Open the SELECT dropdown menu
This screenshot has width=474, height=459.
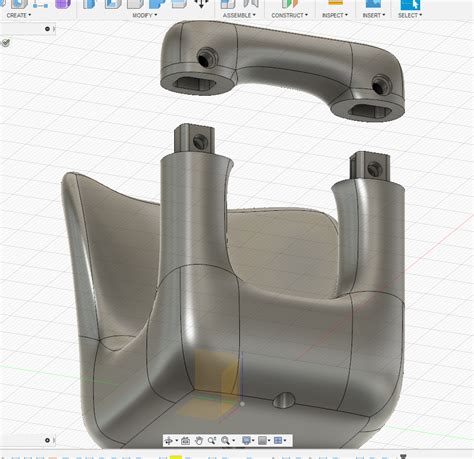coord(410,15)
